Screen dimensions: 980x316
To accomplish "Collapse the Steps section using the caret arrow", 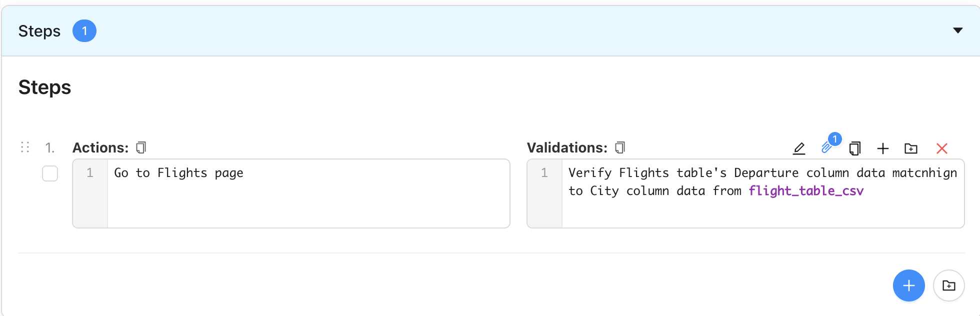I will pos(957,30).
